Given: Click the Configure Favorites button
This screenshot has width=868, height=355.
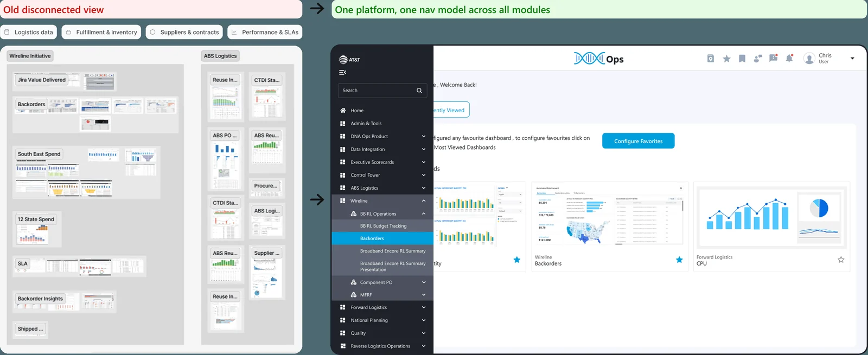Looking at the screenshot, I should click(x=639, y=141).
